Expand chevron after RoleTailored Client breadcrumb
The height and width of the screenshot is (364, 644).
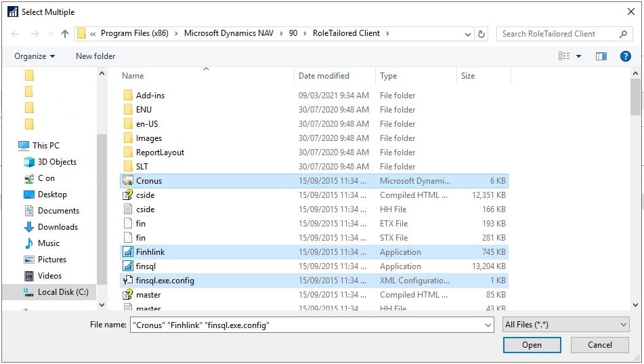pyautogui.click(x=387, y=33)
